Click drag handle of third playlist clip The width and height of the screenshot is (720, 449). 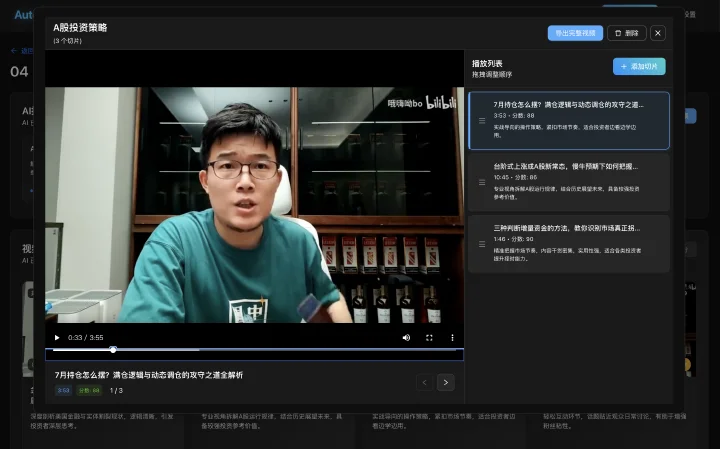[482, 244]
